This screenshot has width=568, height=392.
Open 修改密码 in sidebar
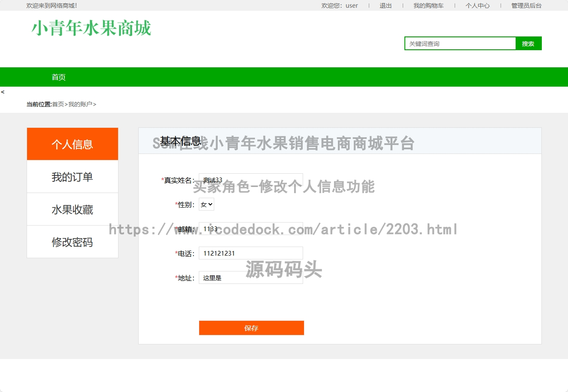[73, 242]
